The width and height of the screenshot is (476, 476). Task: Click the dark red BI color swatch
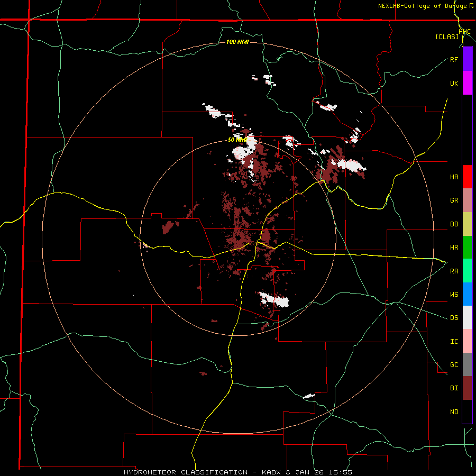click(467, 388)
